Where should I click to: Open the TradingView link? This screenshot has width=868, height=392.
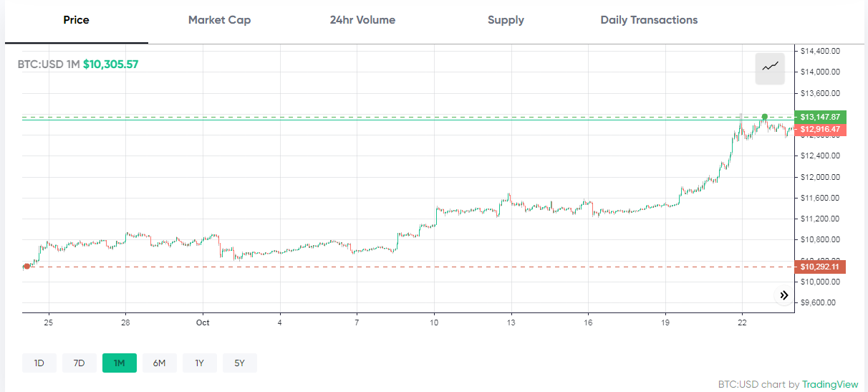[831, 384]
